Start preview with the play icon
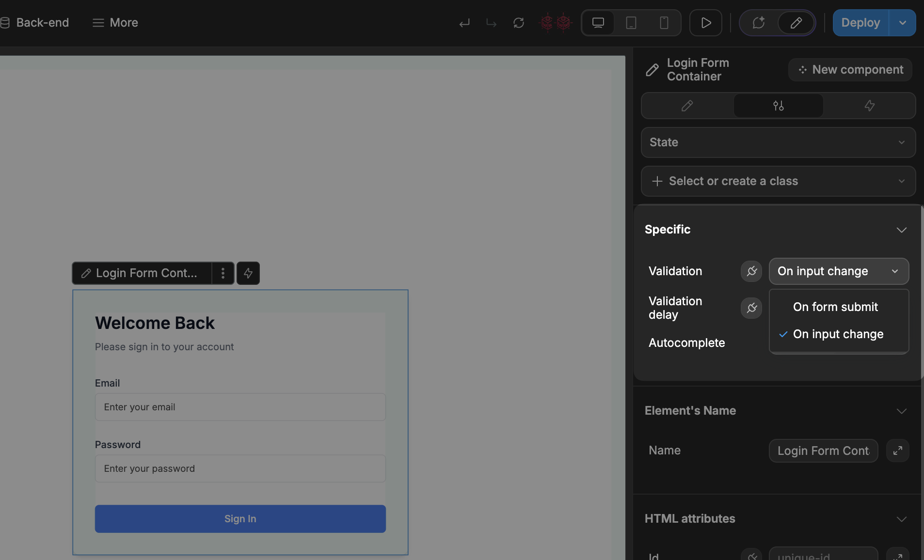Viewport: 924px width, 560px height. pyautogui.click(x=706, y=23)
